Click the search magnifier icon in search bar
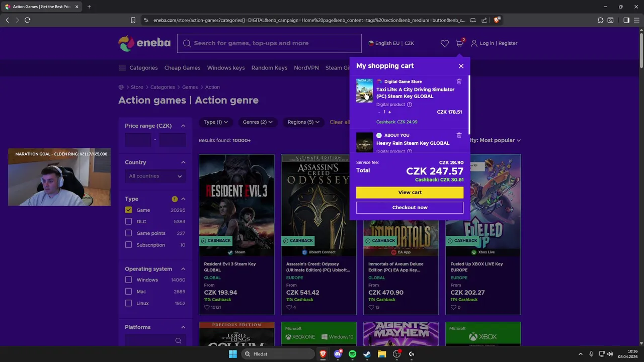Viewport: 644px width, 362px height. click(x=187, y=43)
